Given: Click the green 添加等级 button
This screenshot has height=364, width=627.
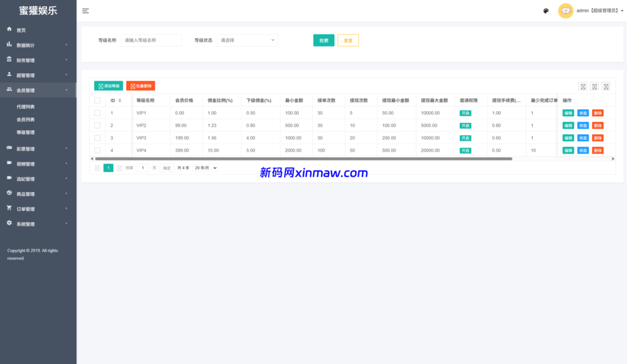Looking at the screenshot, I should [x=107, y=86].
